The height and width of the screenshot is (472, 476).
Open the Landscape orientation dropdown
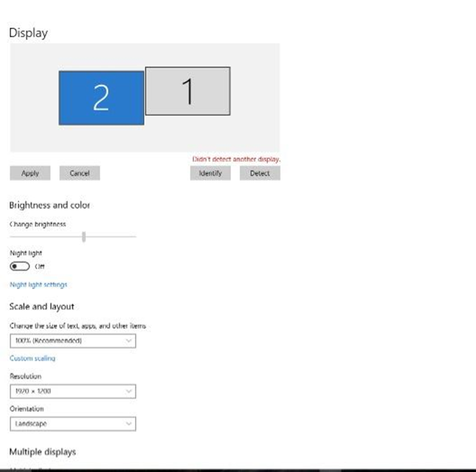coord(73,424)
